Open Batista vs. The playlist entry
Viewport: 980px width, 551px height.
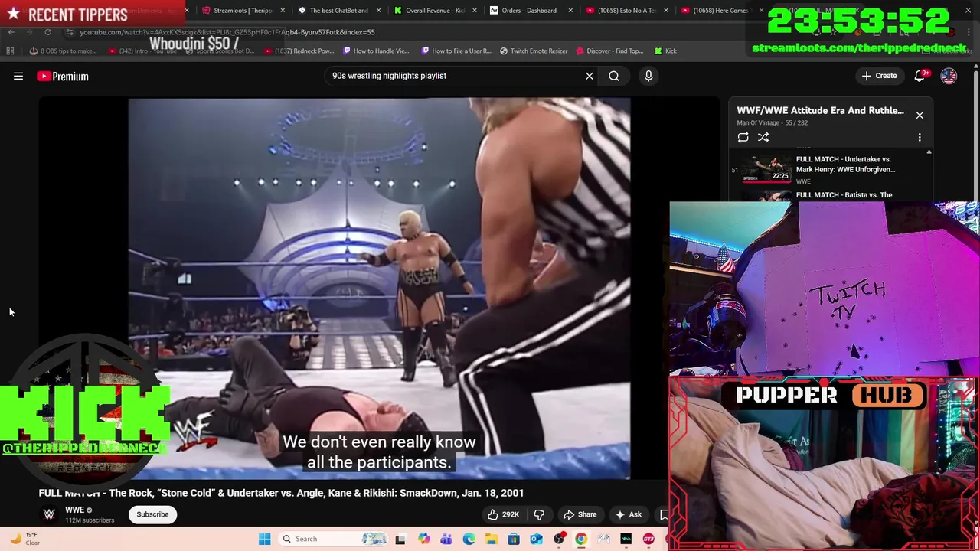pos(844,195)
